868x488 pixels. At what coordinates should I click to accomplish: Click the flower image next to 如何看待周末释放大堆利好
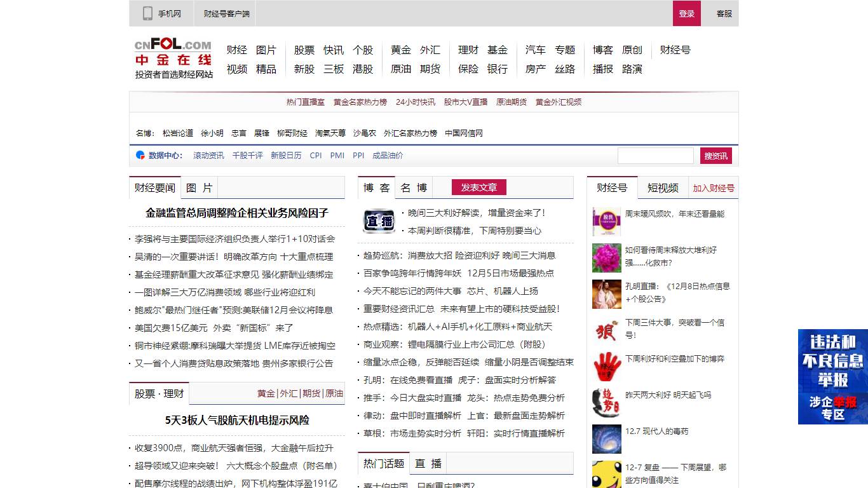coord(606,259)
